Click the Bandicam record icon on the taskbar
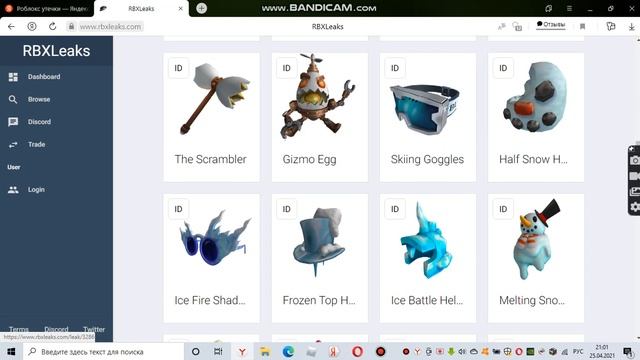The width and height of the screenshot is (640, 360). 380,351
